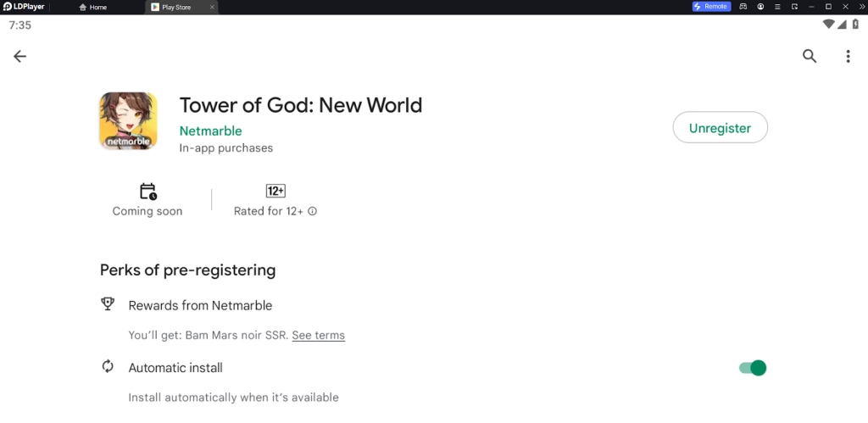Click the LDPlayer logo

24,7
